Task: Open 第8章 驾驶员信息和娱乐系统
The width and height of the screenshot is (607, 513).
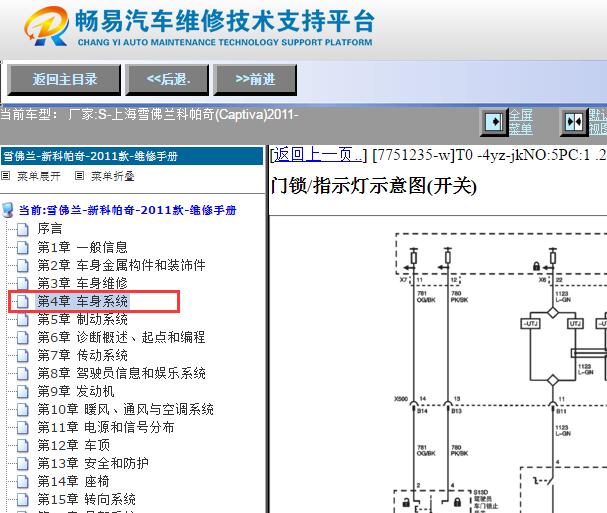Action: point(122,373)
